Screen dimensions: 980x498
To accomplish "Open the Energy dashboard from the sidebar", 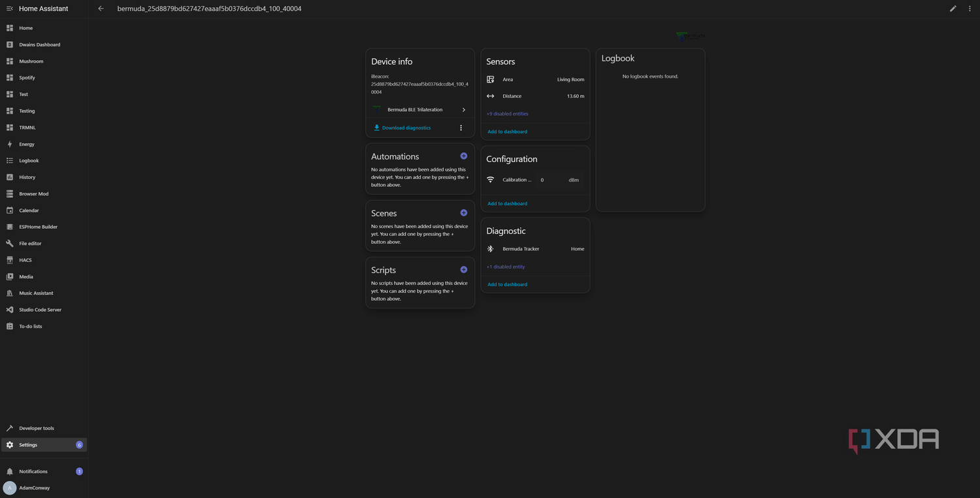I will 44,144.
